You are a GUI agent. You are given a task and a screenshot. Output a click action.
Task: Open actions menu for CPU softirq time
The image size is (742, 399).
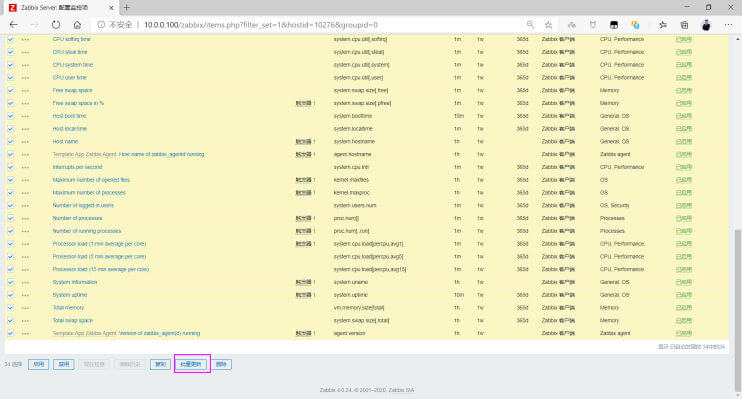click(x=25, y=39)
